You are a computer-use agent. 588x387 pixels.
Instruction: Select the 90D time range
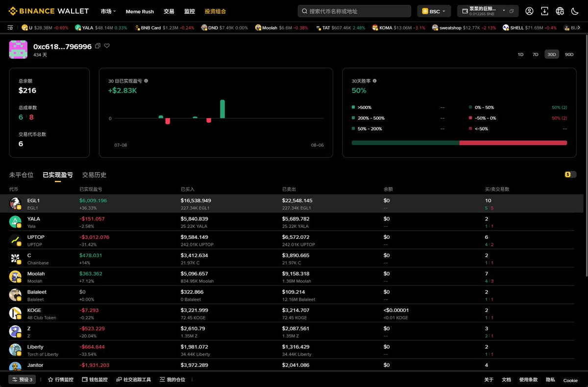(569, 54)
